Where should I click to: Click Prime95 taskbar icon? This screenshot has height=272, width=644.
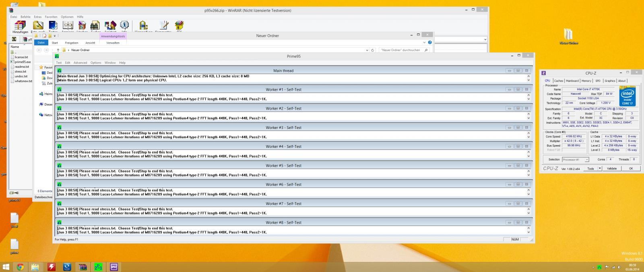tap(98, 267)
